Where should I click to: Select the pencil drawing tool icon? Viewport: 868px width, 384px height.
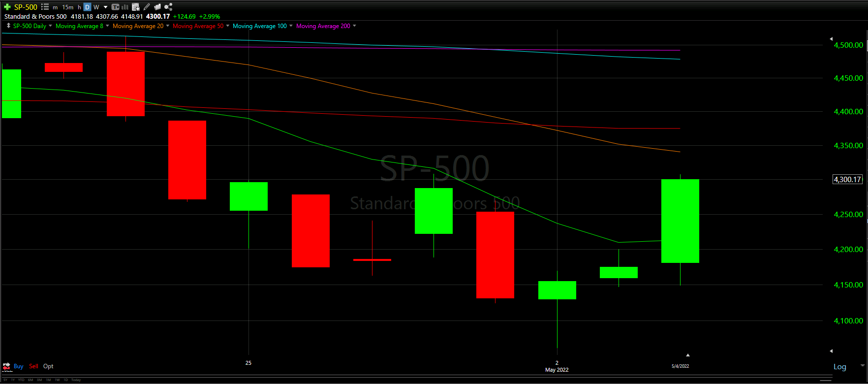pyautogui.click(x=147, y=7)
